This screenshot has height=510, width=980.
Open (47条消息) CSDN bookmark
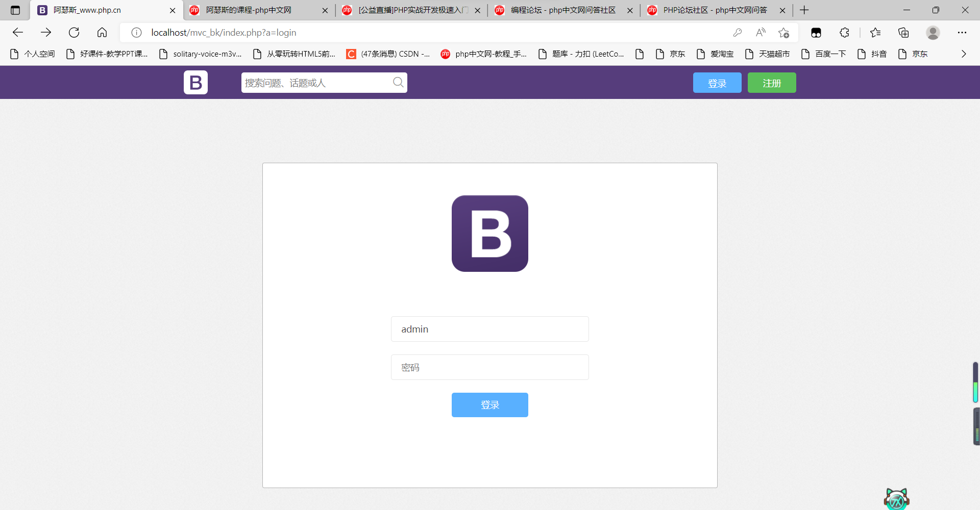[388, 54]
